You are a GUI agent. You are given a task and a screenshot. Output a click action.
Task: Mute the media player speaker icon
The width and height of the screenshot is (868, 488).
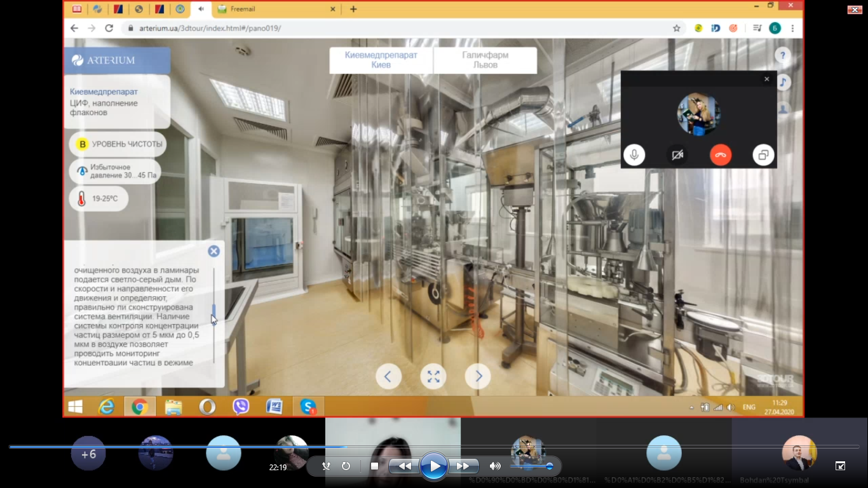point(495,466)
